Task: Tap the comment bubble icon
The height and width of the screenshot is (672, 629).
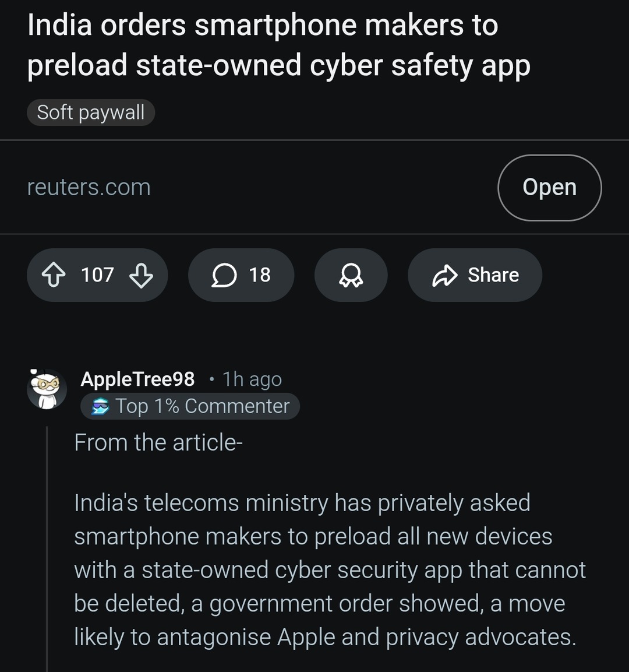Action: [x=224, y=275]
